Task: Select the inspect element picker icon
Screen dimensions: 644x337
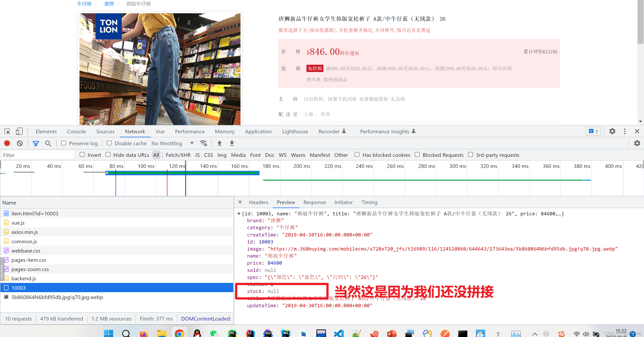Action: (7, 132)
